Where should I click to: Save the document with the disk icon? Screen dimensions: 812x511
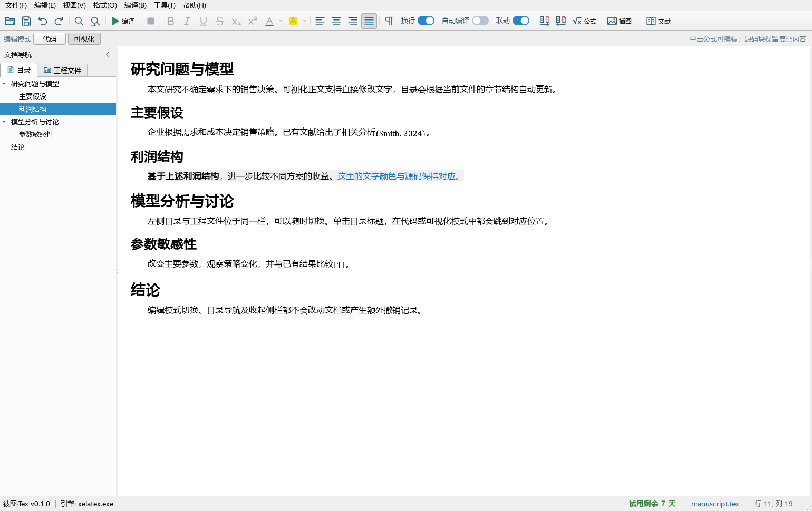click(x=26, y=21)
